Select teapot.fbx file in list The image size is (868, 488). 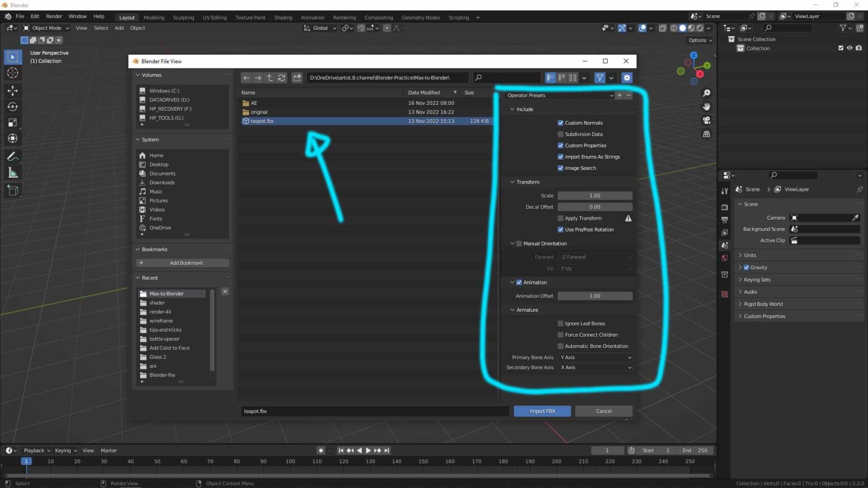pyautogui.click(x=366, y=121)
